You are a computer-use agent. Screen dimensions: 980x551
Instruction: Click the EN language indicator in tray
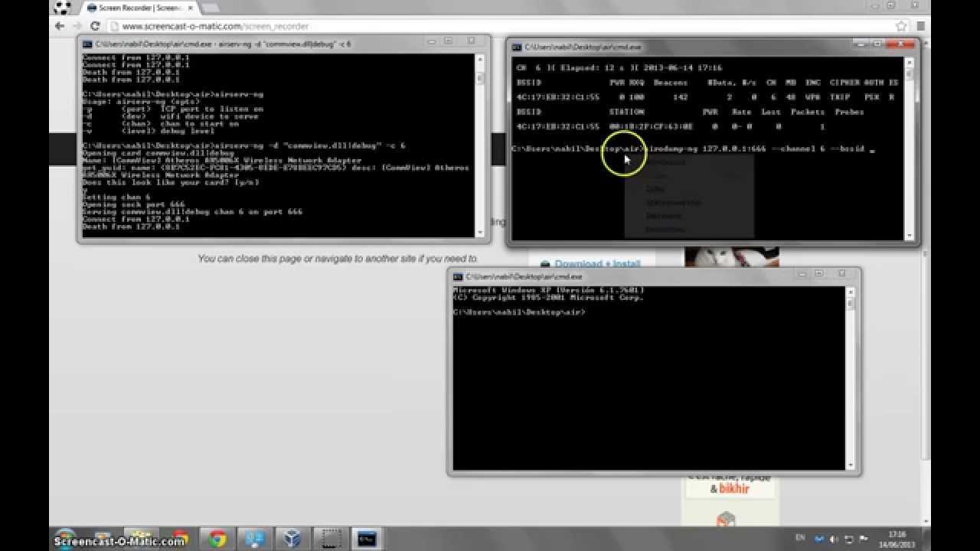point(800,538)
